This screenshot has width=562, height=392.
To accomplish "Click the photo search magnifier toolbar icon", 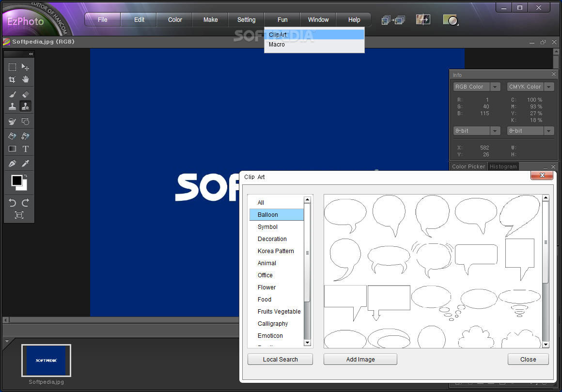I will [x=451, y=20].
